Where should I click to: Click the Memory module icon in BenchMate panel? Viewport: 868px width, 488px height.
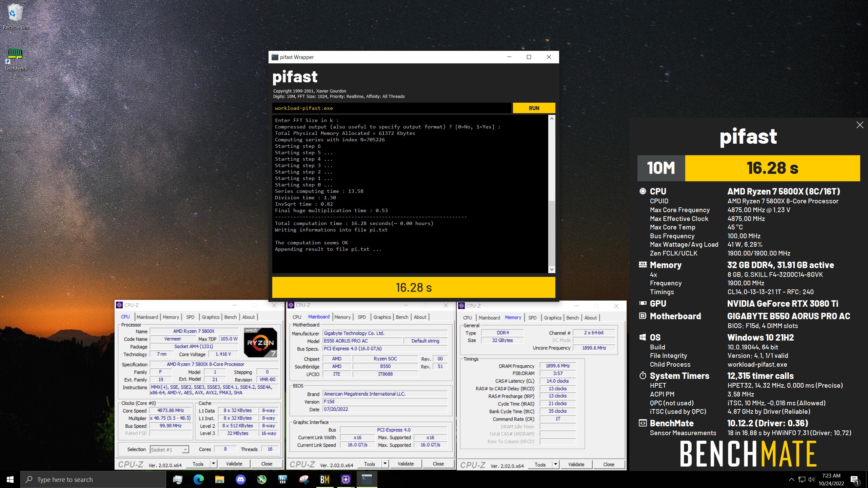coord(643,265)
